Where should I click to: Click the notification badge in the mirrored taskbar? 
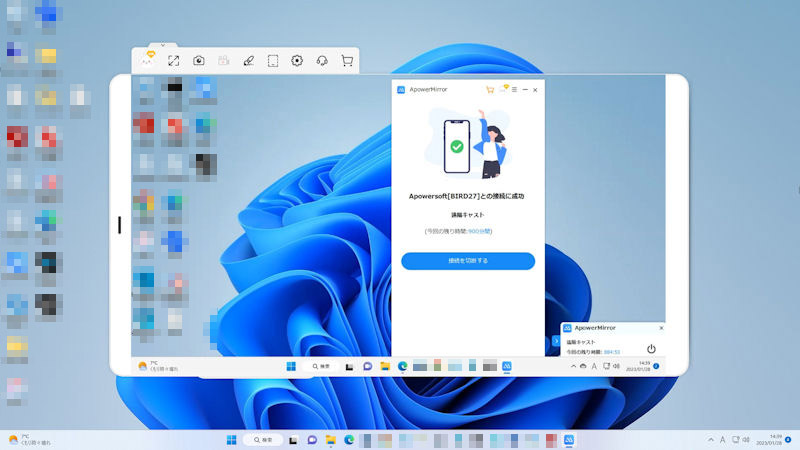point(656,366)
